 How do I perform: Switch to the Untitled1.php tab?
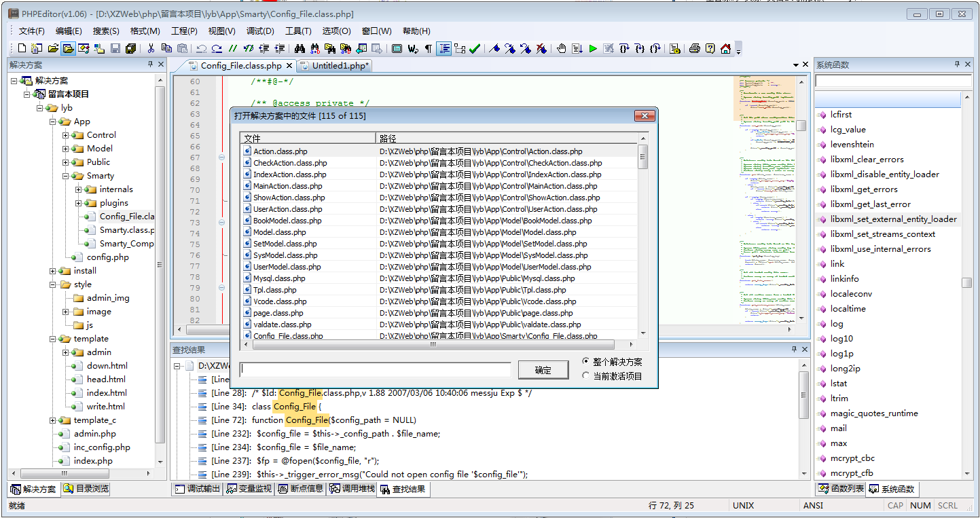pyautogui.click(x=340, y=66)
